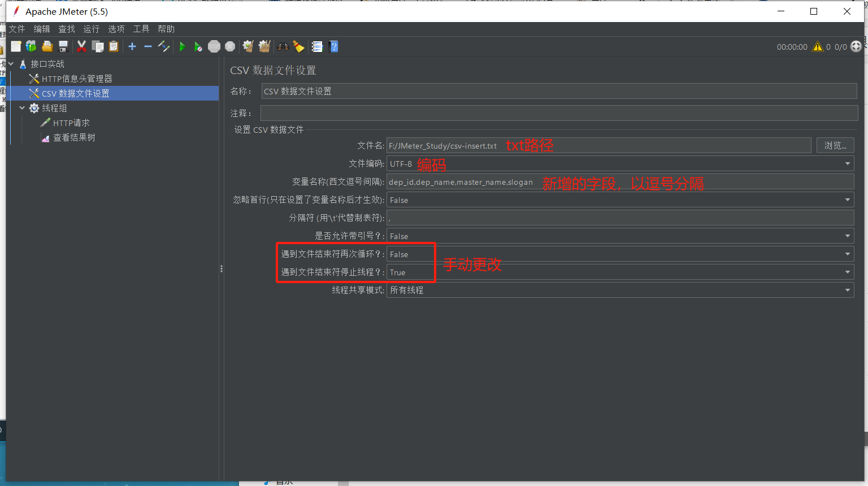Open a test plan via the folder icon
Screen dimensions: 868x486
coord(47,46)
